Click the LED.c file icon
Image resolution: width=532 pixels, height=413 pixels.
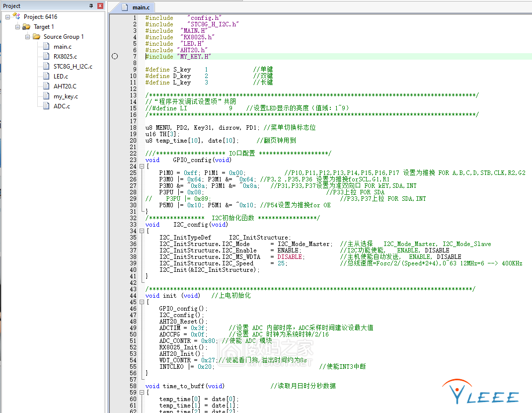pyautogui.click(x=47, y=77)
